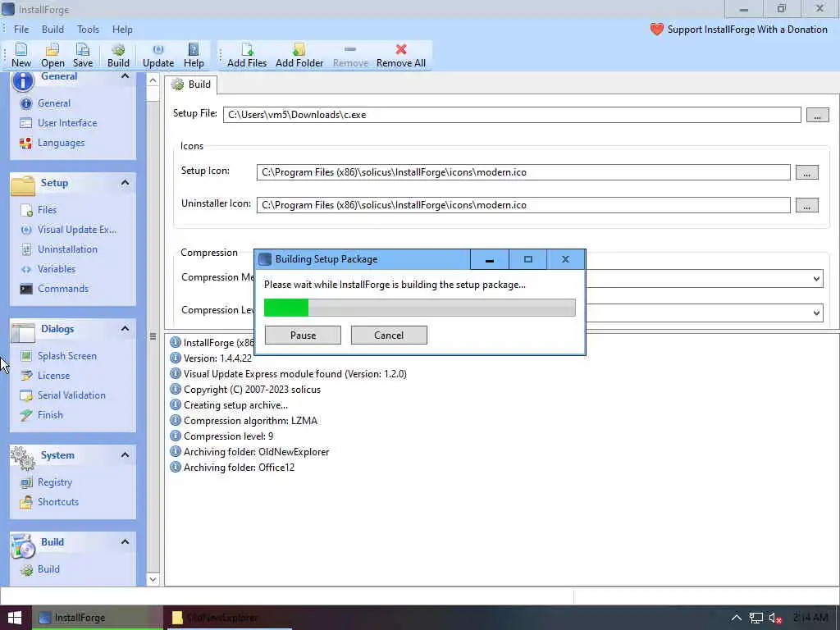This screenshot has width=840, height=630.
Task: Click the network tray icon
Action: tap(756, 619)
